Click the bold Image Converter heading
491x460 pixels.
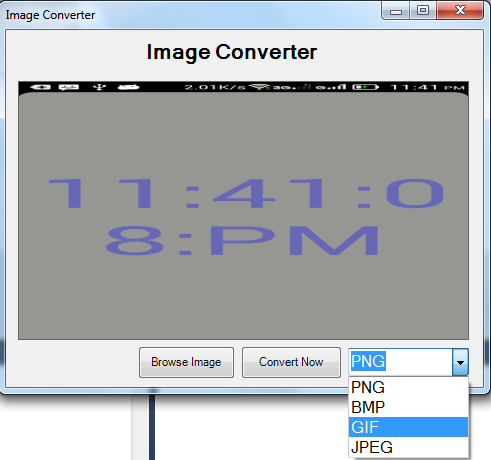(232, 53)
